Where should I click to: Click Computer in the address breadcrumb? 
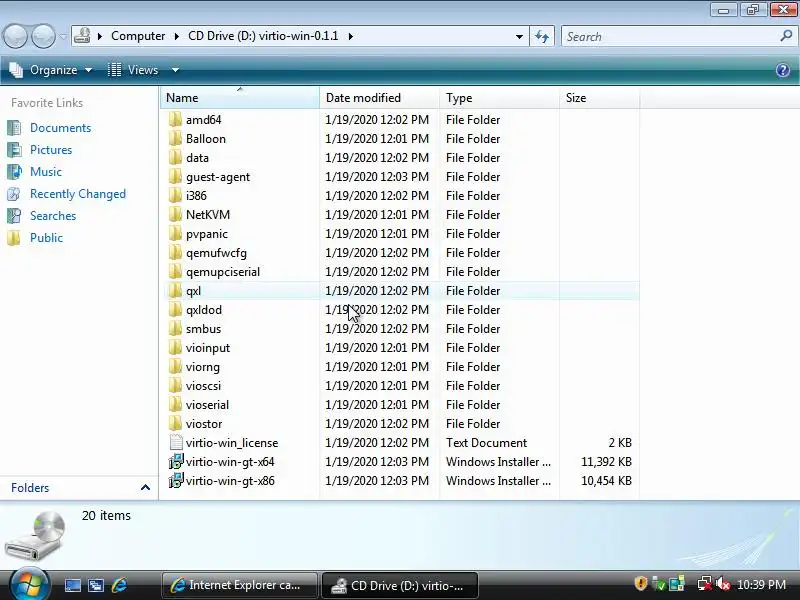(x=138, y=36)
